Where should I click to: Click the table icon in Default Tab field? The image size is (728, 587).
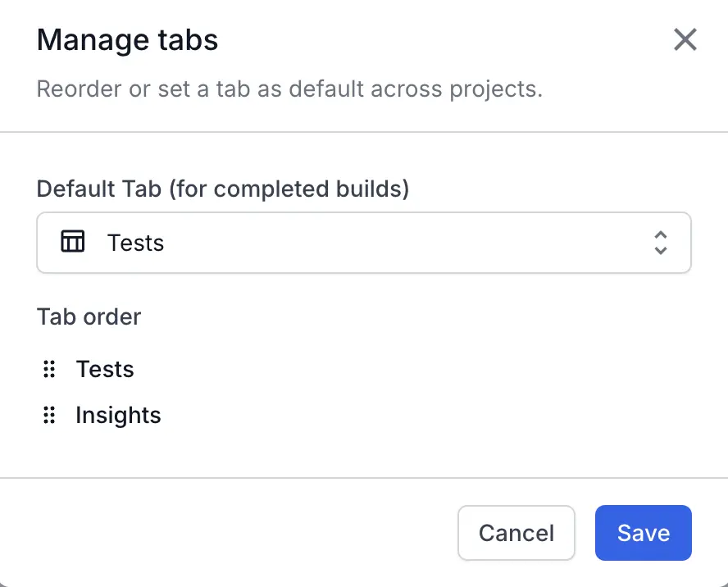(x=73, y=242)
